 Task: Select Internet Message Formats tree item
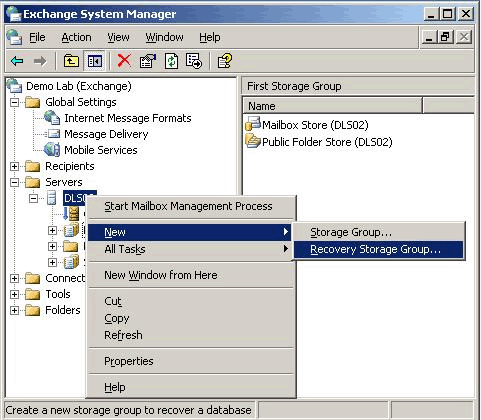(x=128, y=118)
